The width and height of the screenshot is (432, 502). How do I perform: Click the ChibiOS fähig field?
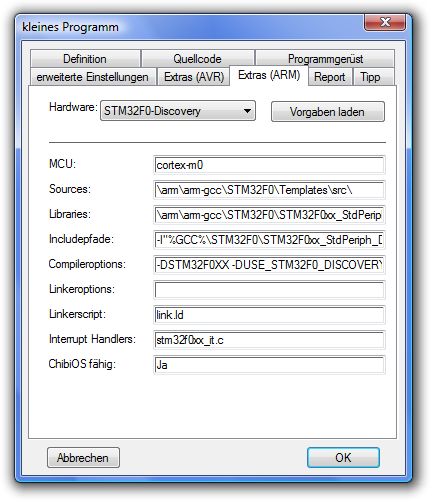coord(269,365)
